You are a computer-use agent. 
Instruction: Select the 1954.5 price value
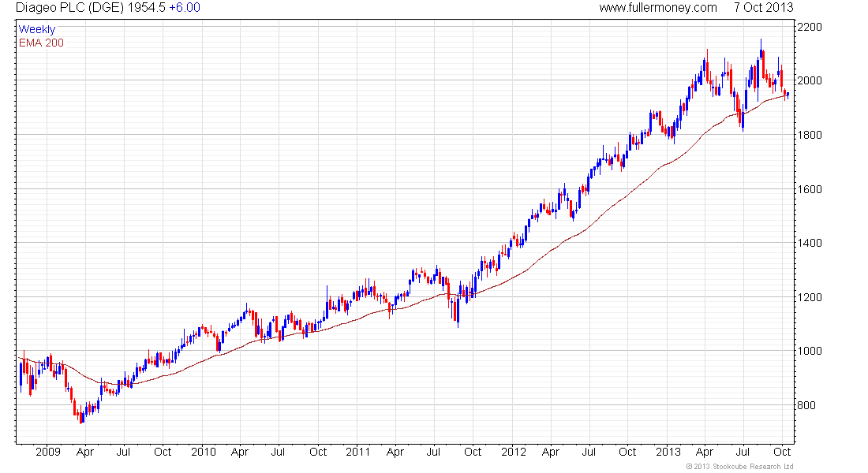point(146,8)
